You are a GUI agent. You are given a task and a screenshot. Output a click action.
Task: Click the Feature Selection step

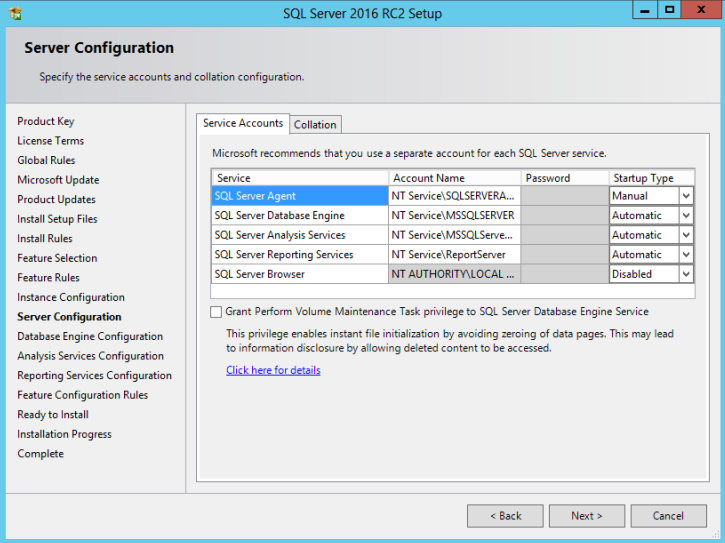pos(57,258)
